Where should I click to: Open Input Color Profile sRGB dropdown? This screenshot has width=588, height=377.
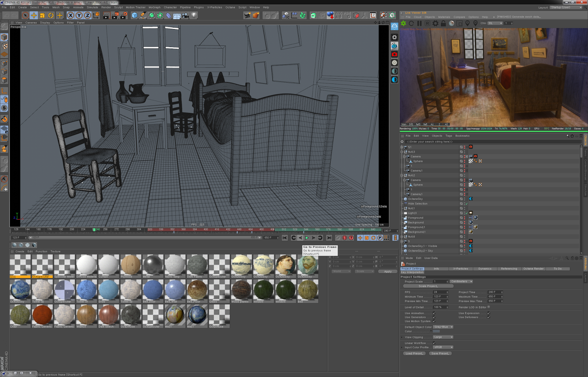coord(443,347)
